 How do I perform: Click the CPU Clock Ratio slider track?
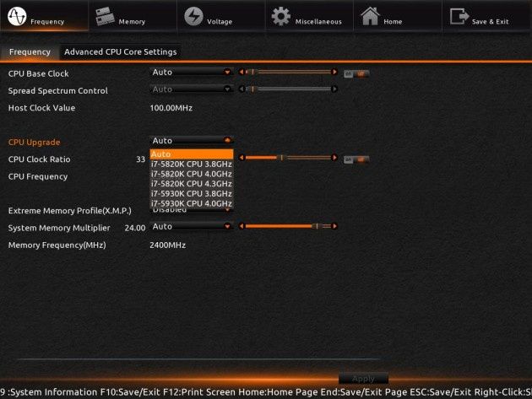coord(289,158)
